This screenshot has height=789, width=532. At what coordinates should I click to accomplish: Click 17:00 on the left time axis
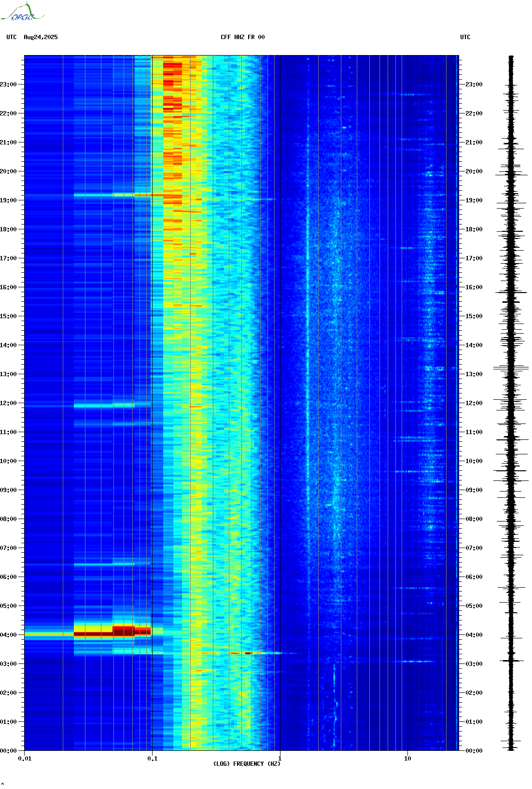click(8, 258)
